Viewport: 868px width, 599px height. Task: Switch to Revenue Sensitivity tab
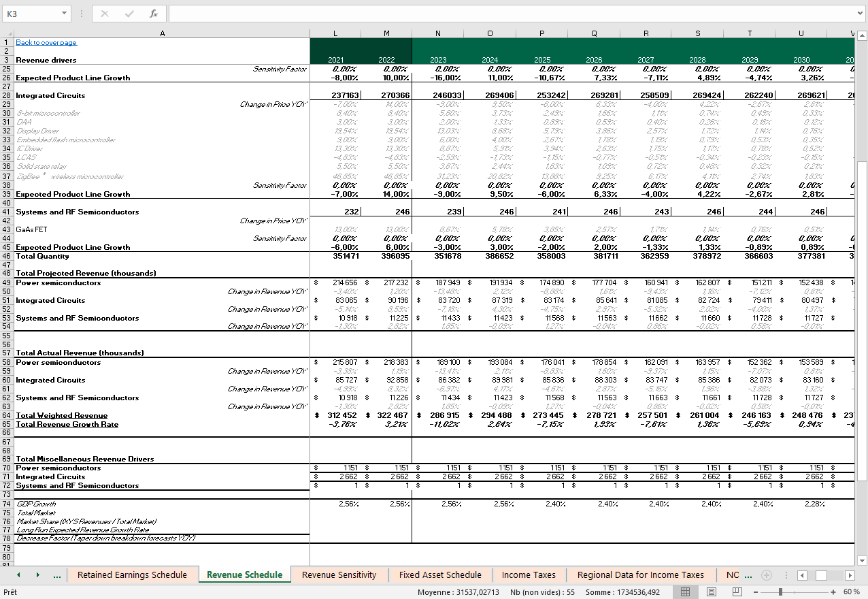click(339, 575)
